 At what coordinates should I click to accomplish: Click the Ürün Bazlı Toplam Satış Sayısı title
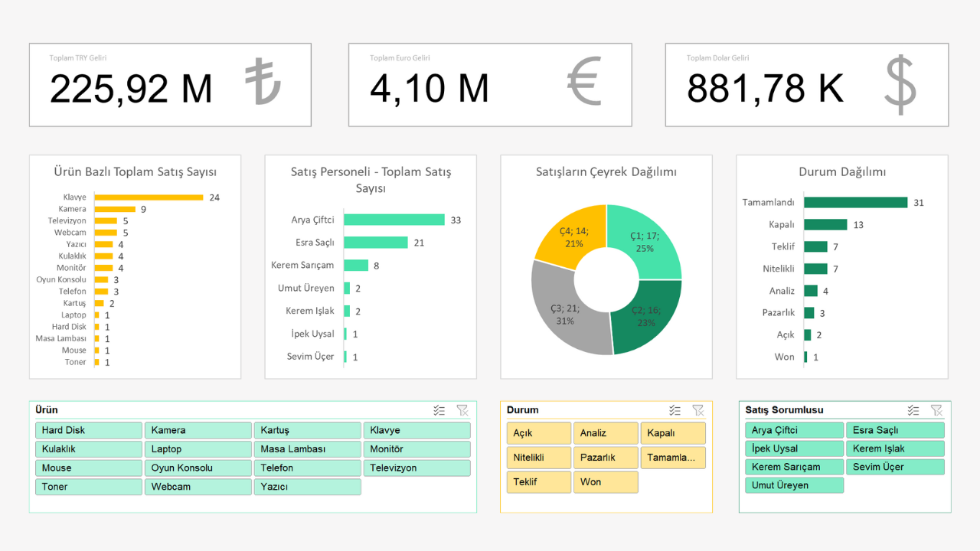136,172
